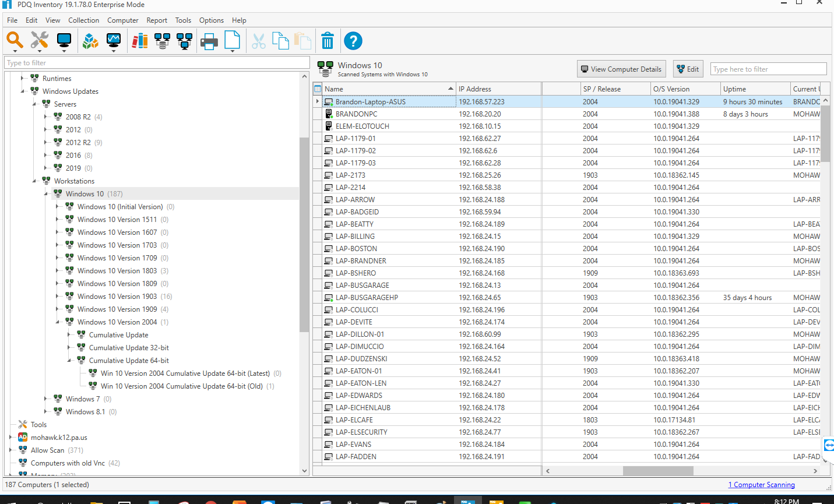Open the Report menu

[157, 20]
